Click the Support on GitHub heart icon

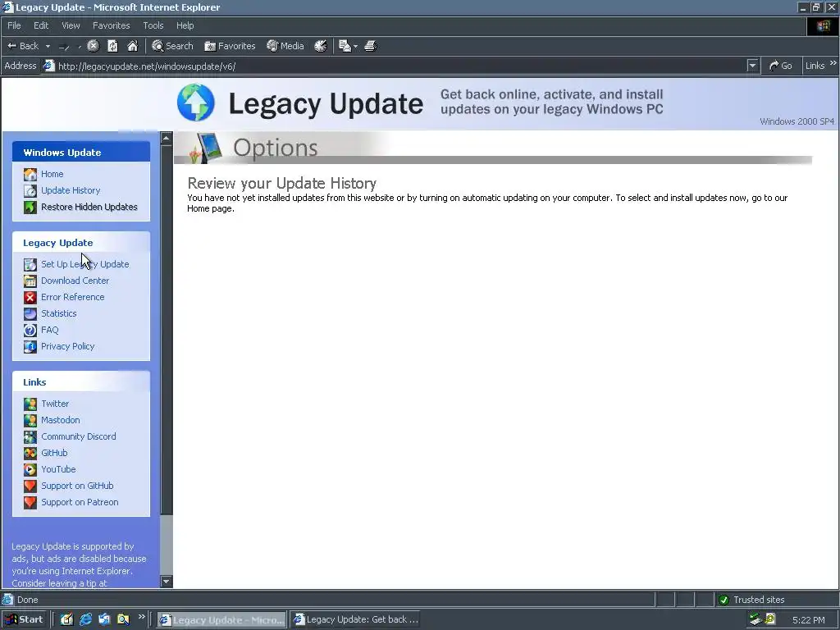pyautogui.click(x=30, y=486)
